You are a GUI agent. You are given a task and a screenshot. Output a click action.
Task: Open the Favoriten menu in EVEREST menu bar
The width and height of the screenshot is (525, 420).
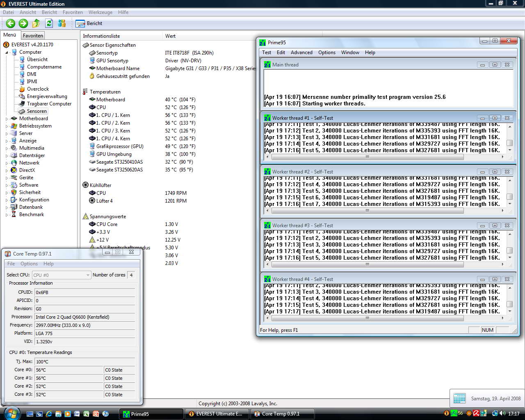pyautogui.click(x=73, y=12)
